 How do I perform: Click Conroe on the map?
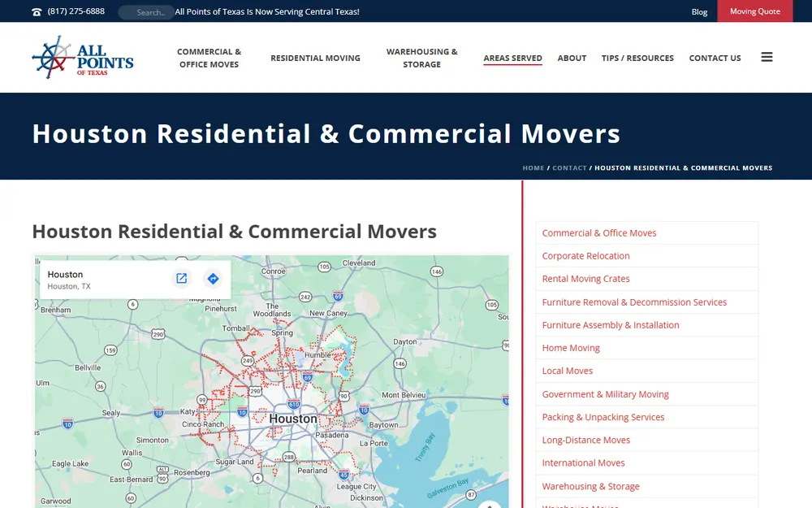coord(274,271)
